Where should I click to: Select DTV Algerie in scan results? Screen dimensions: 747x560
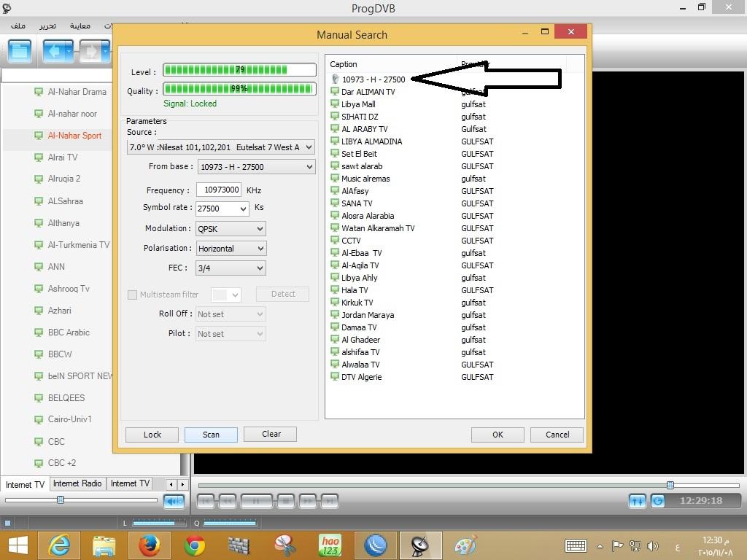[x=362, y=377]
